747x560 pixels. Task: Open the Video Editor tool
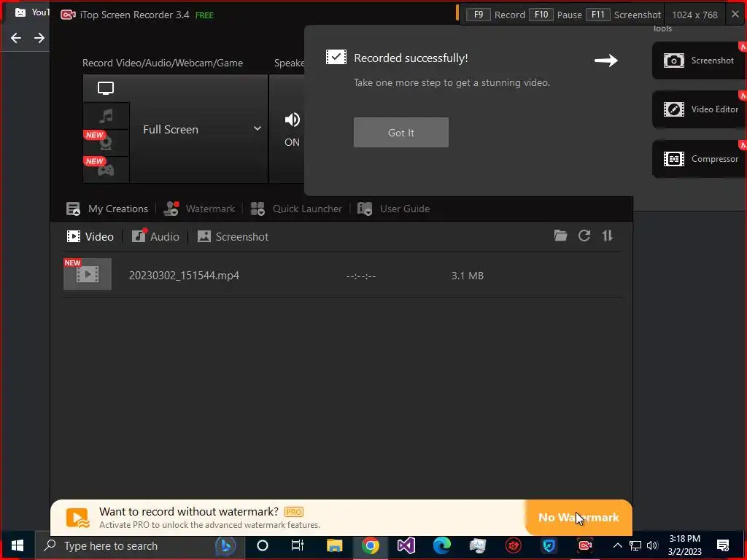point(699,109)
